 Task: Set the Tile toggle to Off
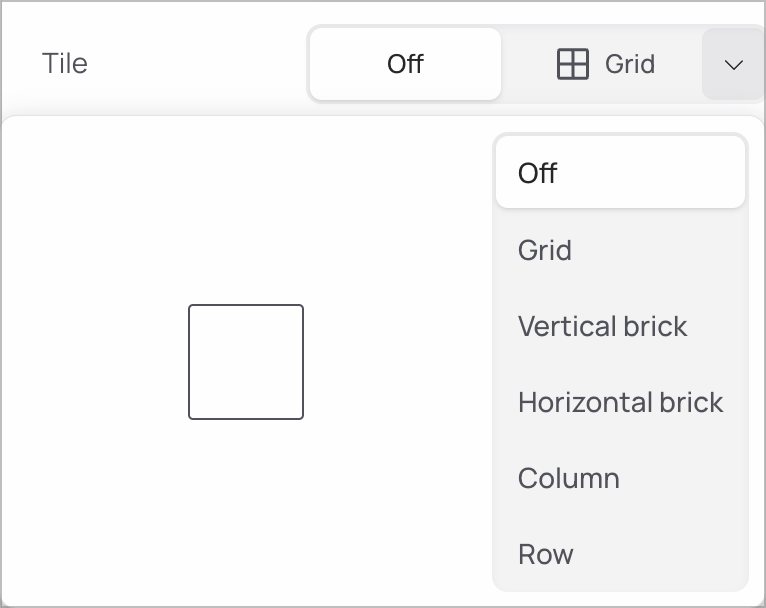[405, 64]
